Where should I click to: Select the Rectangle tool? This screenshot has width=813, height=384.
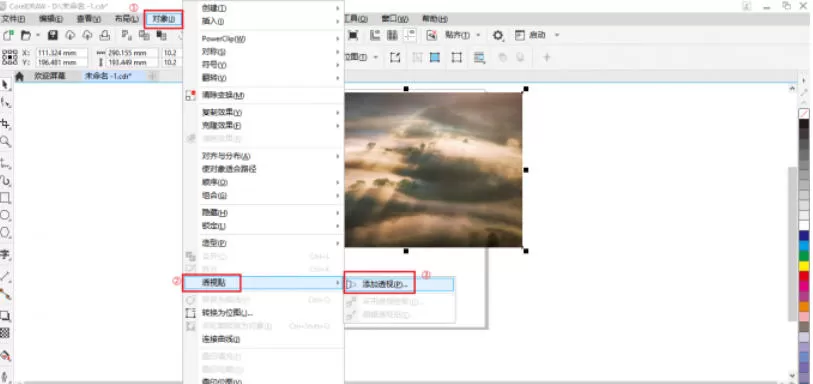click(6, 197)
